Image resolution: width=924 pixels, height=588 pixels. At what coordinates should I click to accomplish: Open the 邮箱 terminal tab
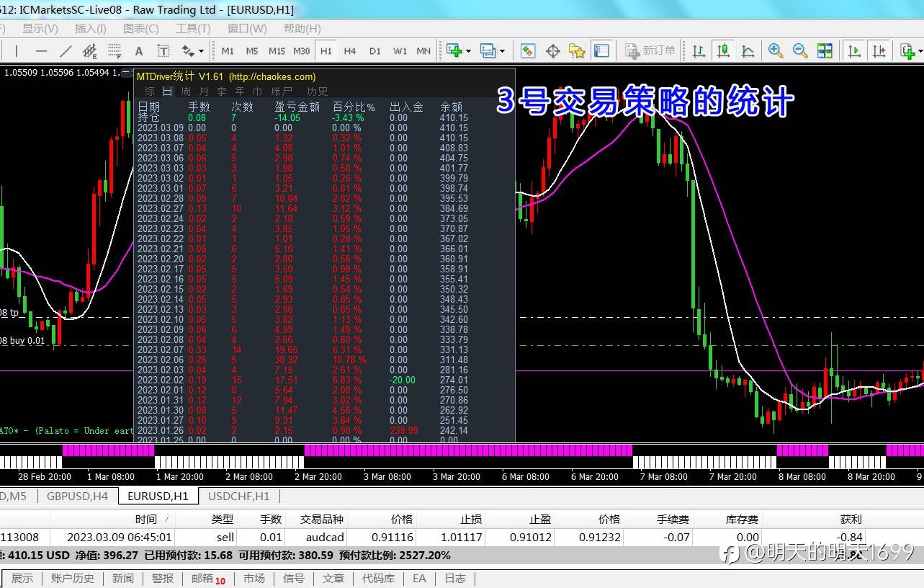208,578
